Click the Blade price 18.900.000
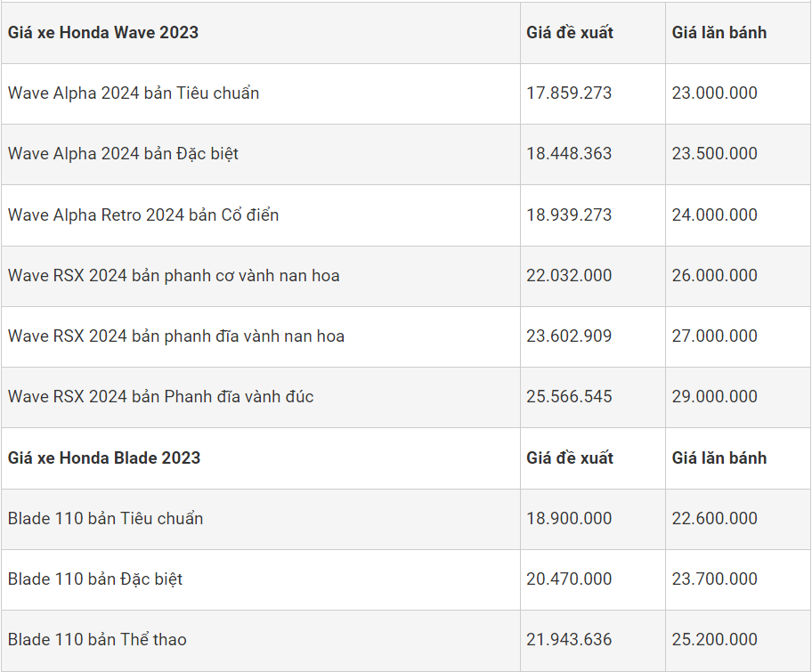 tap(569, 519)
